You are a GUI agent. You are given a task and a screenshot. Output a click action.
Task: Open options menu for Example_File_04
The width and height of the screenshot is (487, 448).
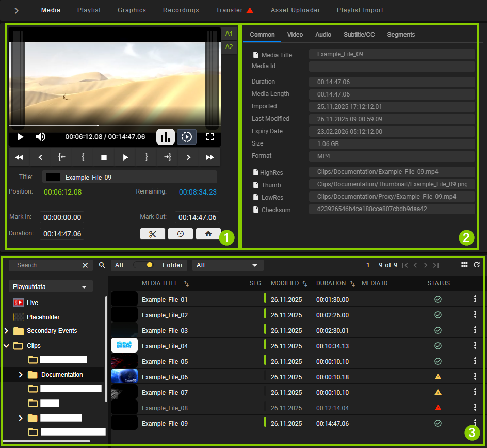click(x=475, y=346)
